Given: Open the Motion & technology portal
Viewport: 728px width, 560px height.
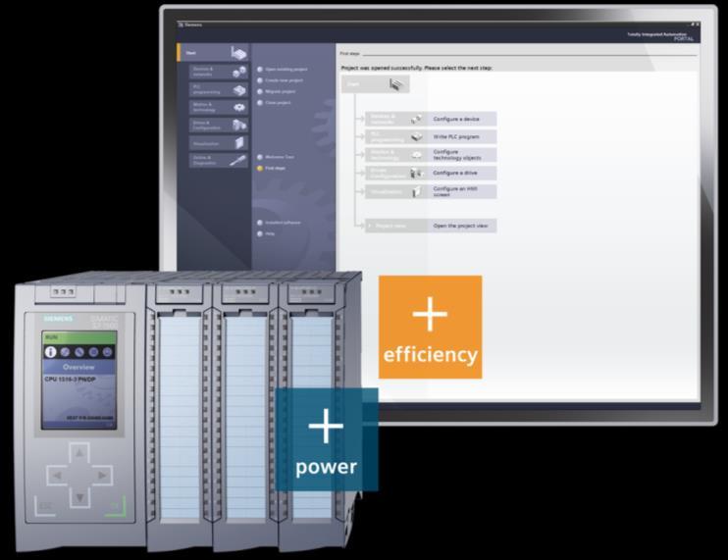Looking at the screenshot, I should coord(219,107).
